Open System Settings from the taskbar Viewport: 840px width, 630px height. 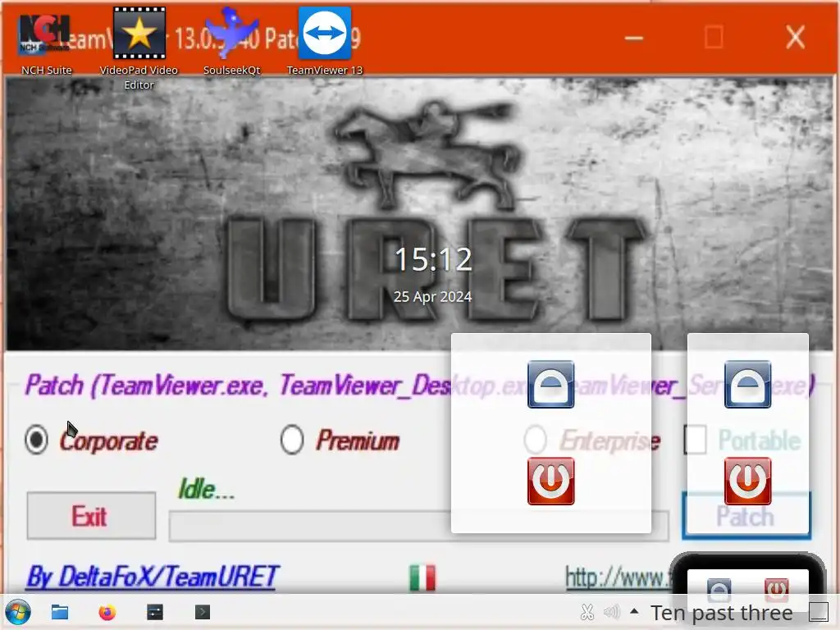tap(155, 612)
